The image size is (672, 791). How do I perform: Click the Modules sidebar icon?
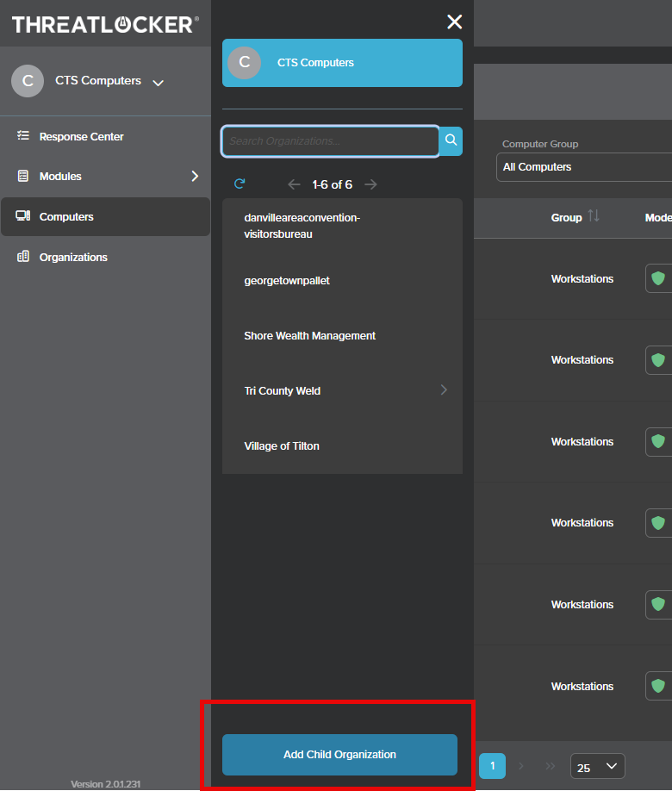pyautogui.click(x=23, y=176)
